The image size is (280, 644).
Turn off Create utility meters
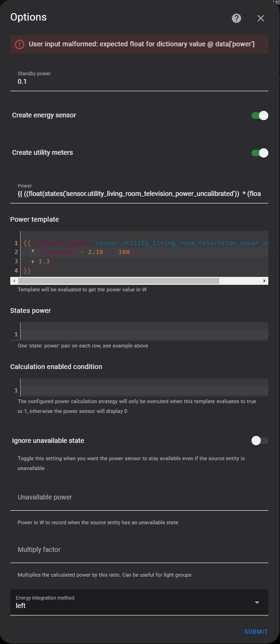pyautogui.click(x=259, y=152)
